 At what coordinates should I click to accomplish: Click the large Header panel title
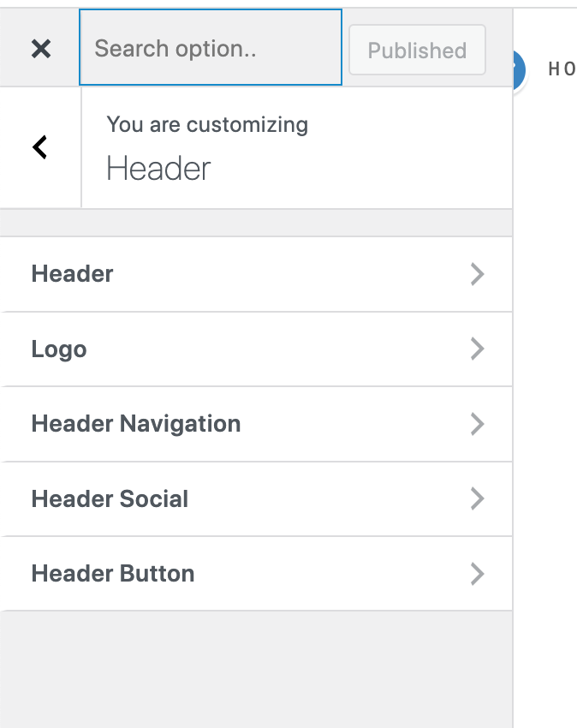tap(158, 168)
